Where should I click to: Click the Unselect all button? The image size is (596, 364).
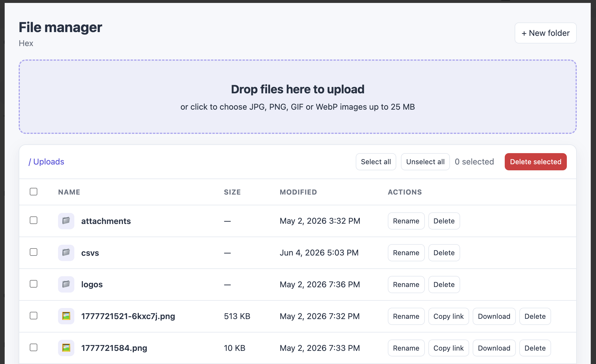click(x=425, y=162)
